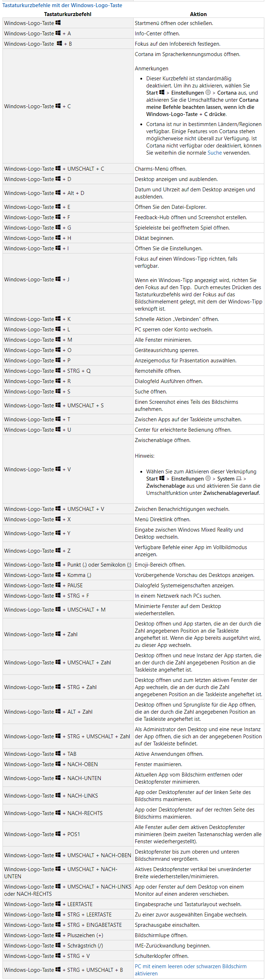The height and width of the screenshot is (980, 265).
Task: Select the 'Windows-Logo-Taste + UMSCHALT + S' cell
Action: tap(68, 406)
